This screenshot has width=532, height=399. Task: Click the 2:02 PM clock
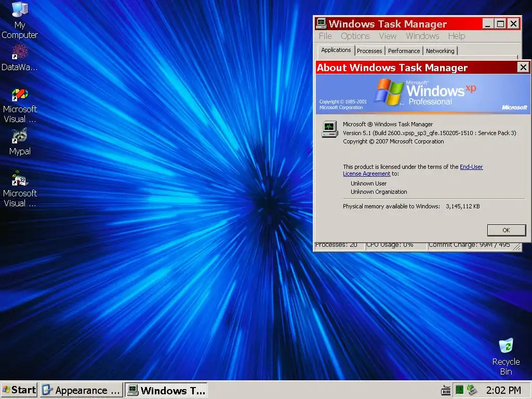[x=503, y=390]
